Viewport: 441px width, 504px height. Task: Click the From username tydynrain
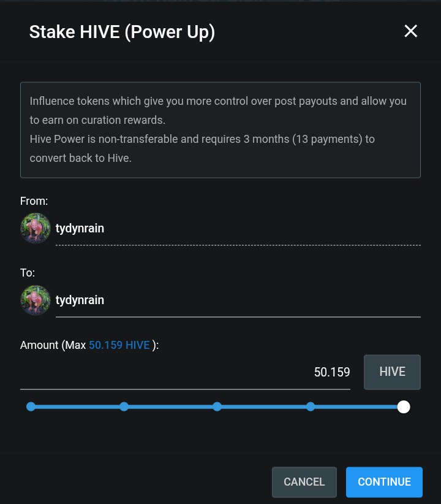click(80, 227)
